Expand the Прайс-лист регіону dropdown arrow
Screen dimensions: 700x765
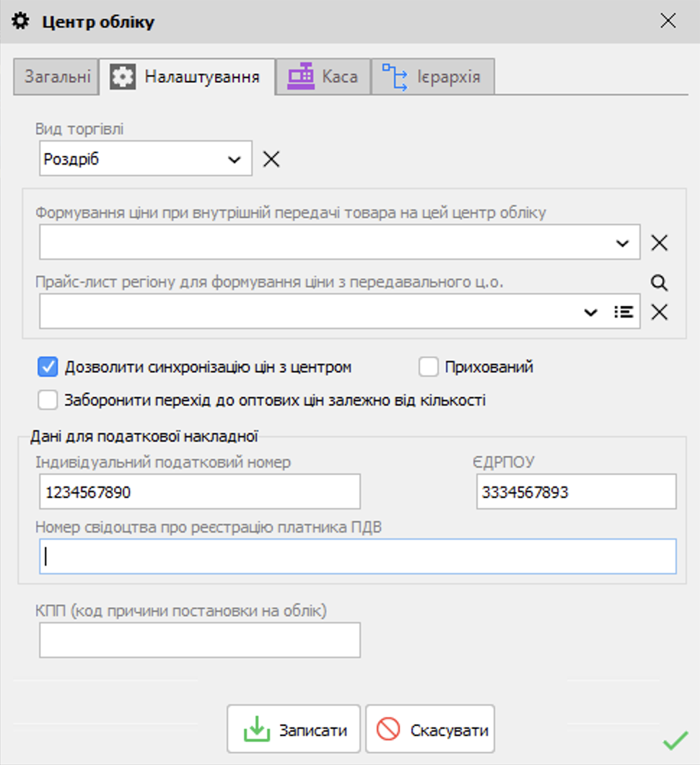coord(590,312)
